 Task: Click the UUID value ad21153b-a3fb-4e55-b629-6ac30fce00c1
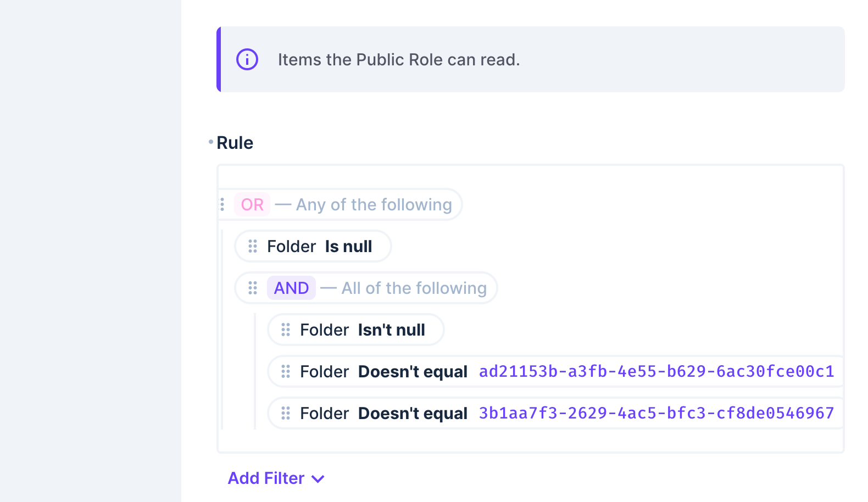coord(657,371)
